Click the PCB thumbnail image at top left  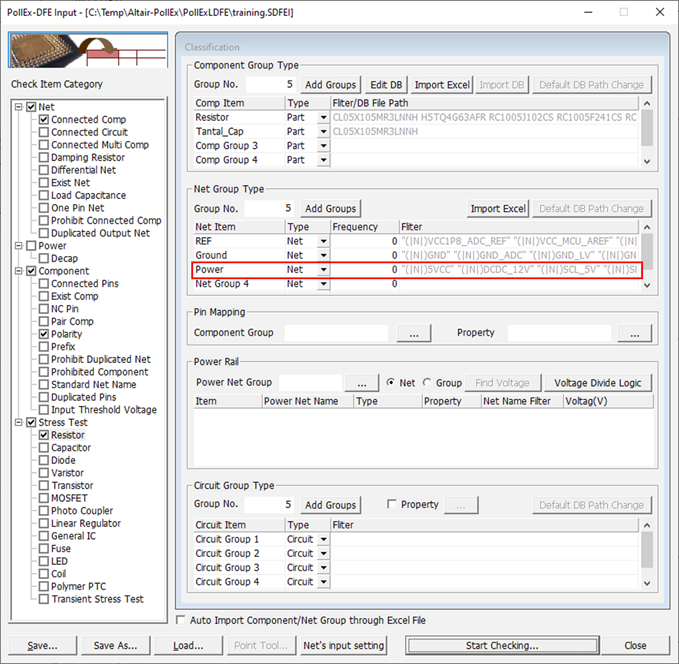click(87, 50)
